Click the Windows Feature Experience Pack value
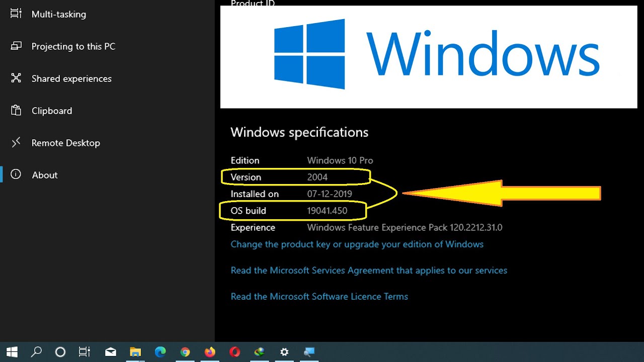The image size is (644, 362). click(x=405, y=228)
